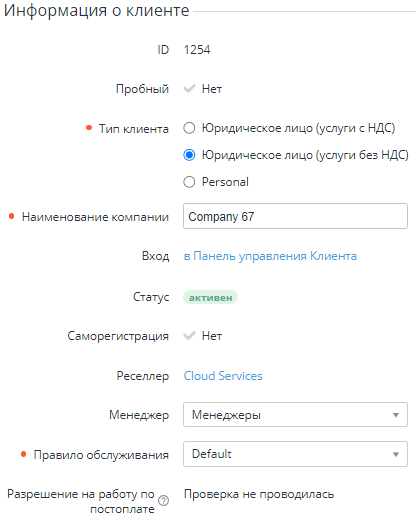Image resolution: width=416 pixels, height=522 pixels.
Task: Click the checkmark icon beside Саморегистрация
Action: [189, 335]
